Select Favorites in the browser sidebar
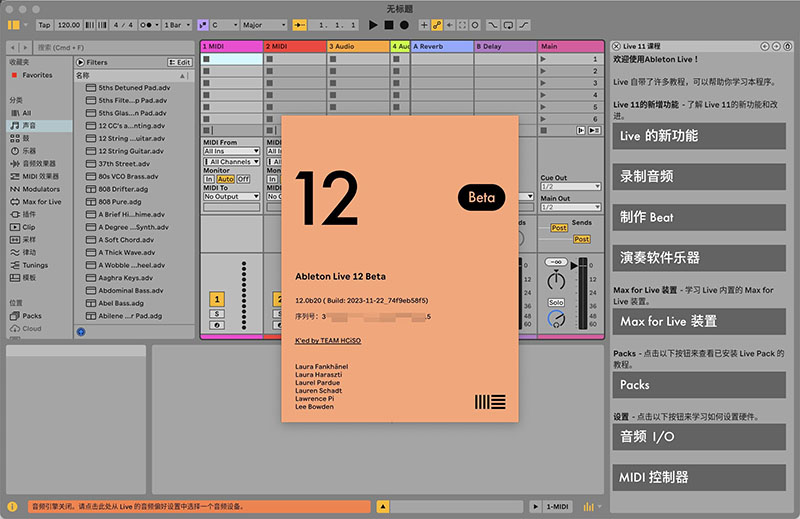The image size is (800, 519). point(37,75)
